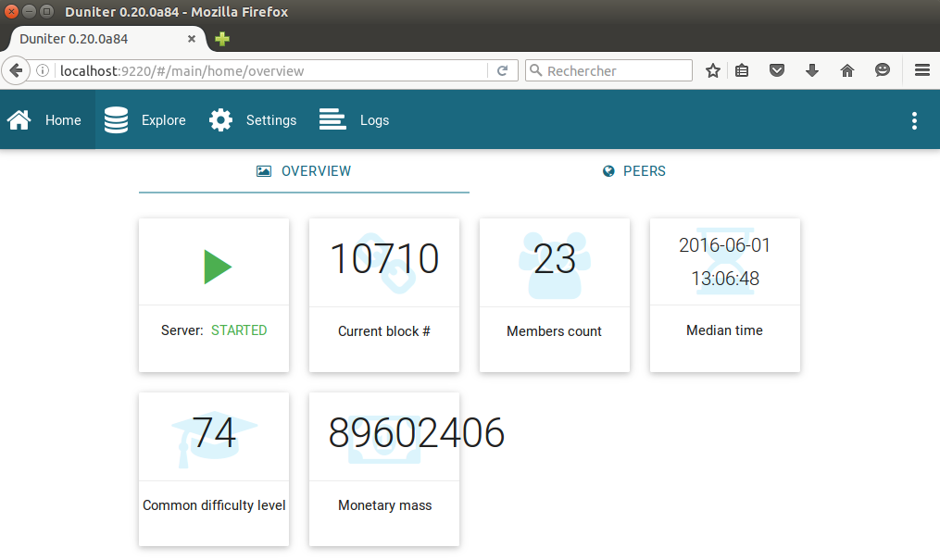Click the Firefox home page icon
The image size is (940, 560).
click(847, 70)
